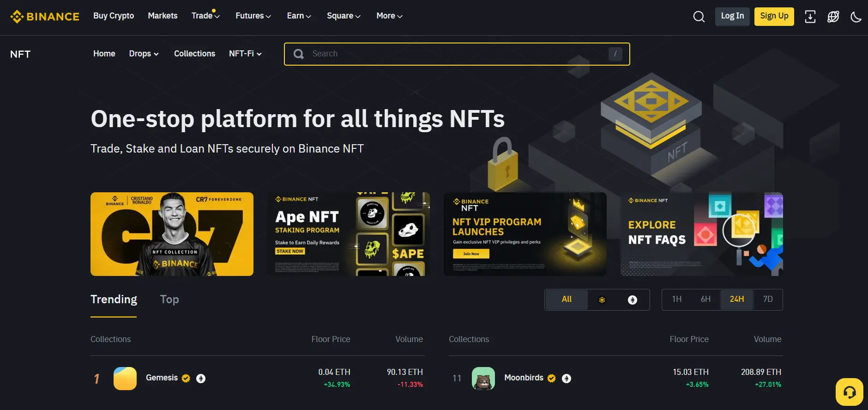Click into the NFT search field

[x=457, y=54]
